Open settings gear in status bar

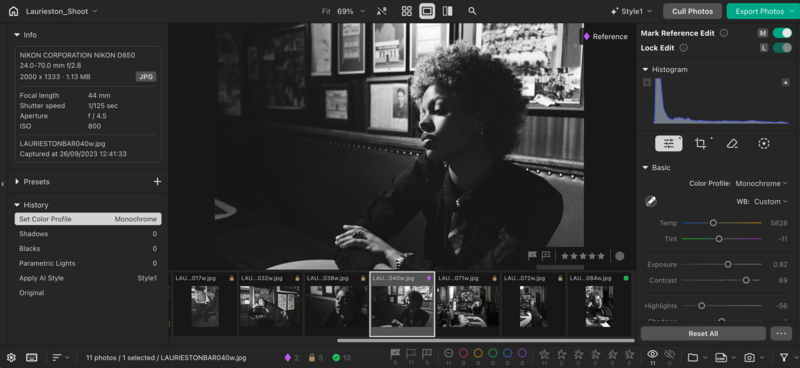click(x=11, y=357)
